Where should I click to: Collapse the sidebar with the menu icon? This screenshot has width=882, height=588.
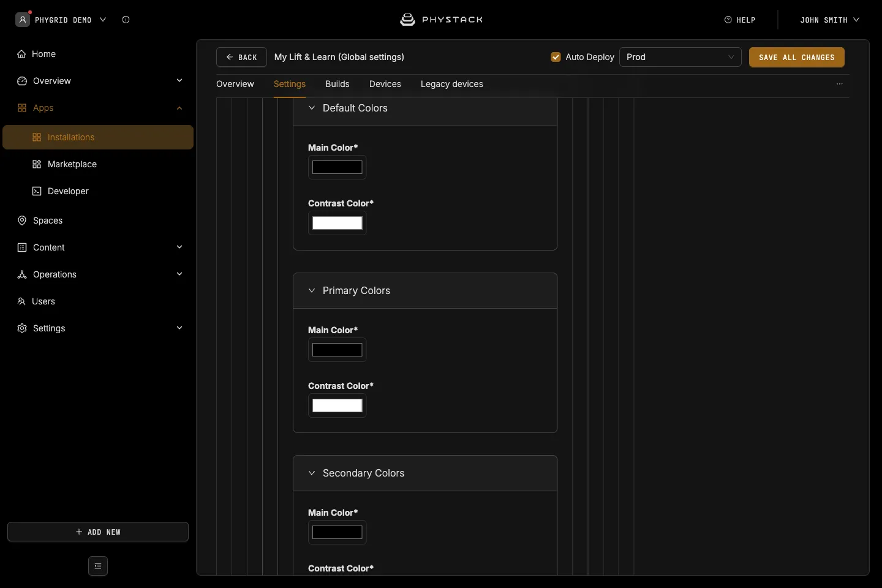click(x=98, y=566)
